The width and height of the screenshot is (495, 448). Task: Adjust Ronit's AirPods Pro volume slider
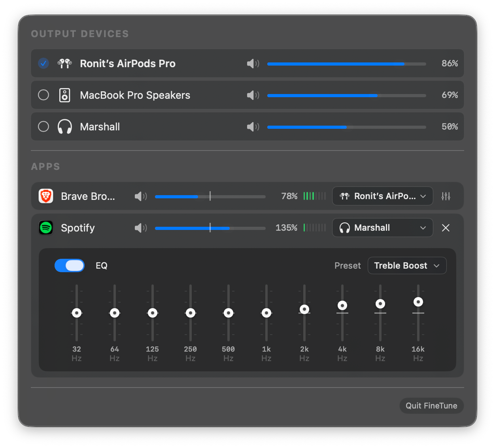point(347,64)
